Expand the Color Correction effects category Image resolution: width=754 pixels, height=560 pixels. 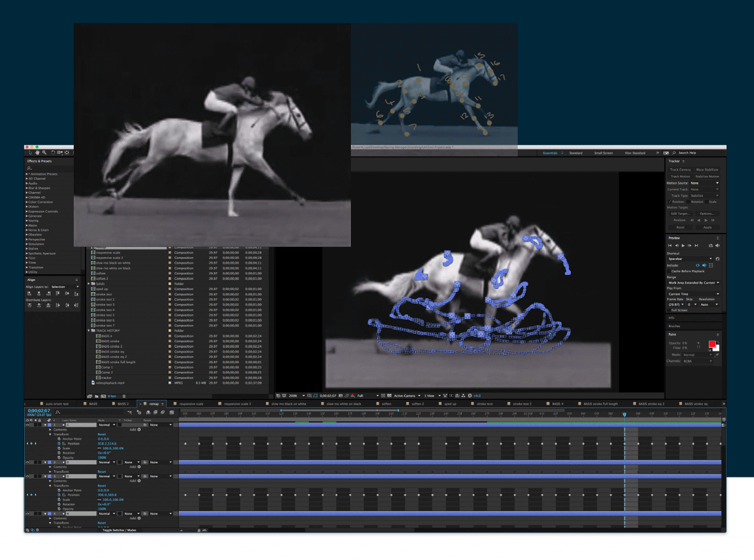[x=27, y=202]
